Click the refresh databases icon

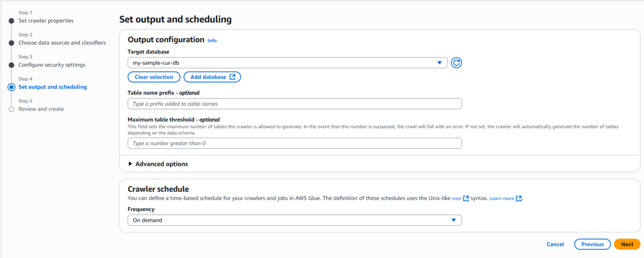(x=457, y=63)
